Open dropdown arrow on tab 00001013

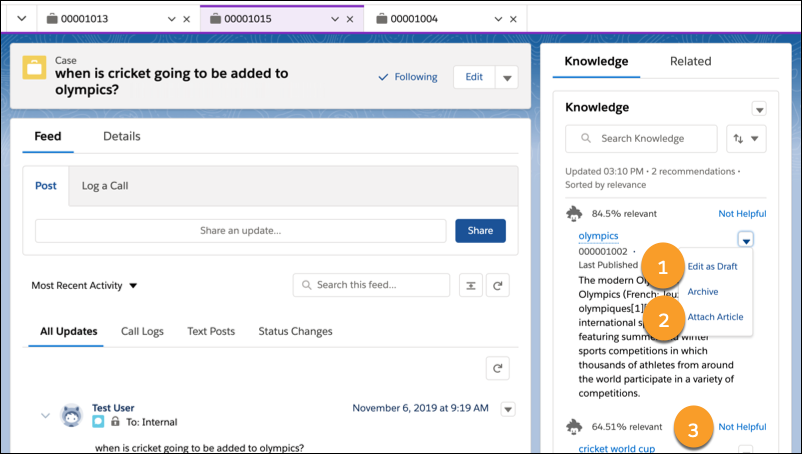pyautogui.click(x=171, y=19)
